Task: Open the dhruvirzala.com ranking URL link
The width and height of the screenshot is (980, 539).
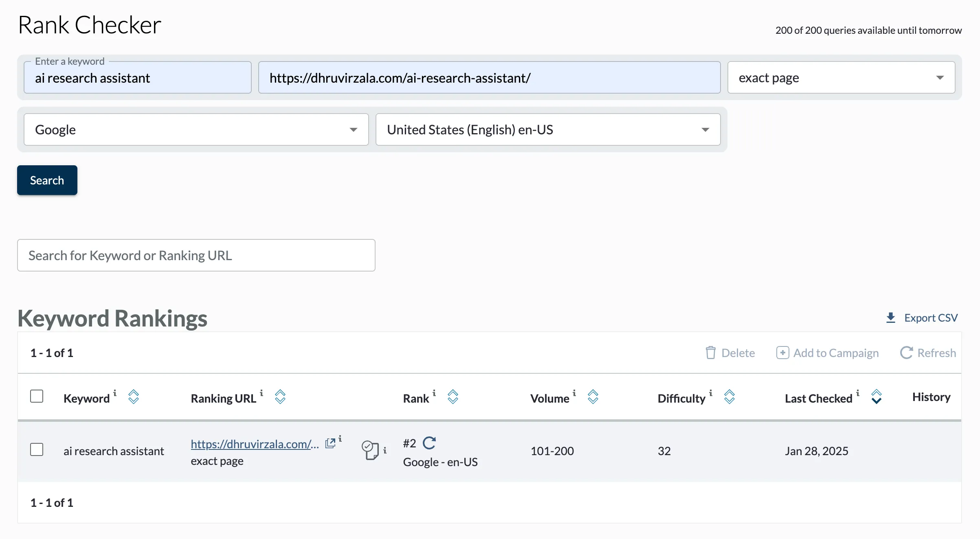Action: click(x=255, y=444)
